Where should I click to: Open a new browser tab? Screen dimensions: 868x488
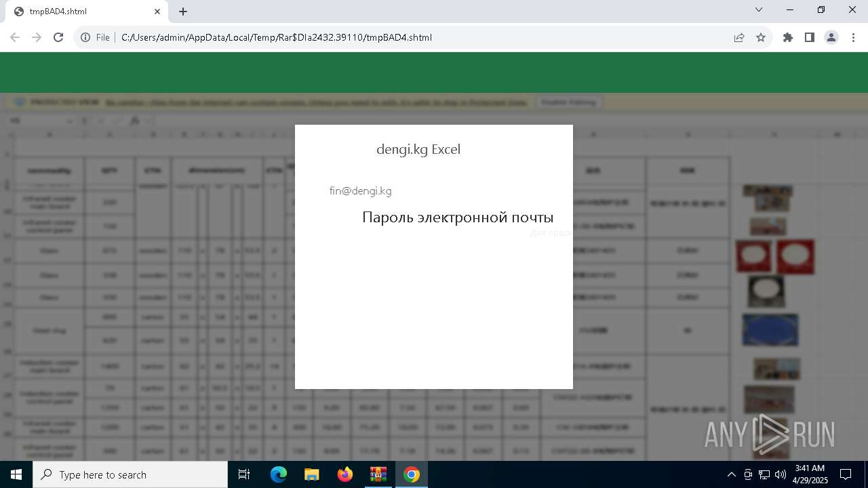pos(183,12)
